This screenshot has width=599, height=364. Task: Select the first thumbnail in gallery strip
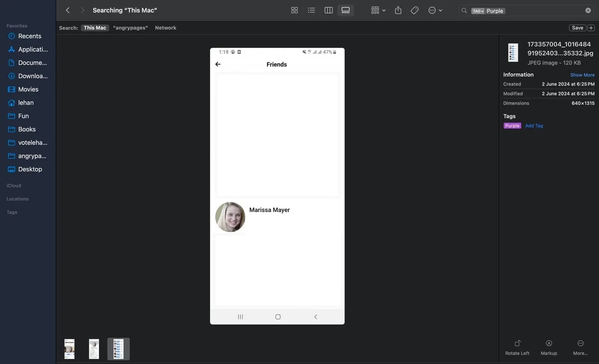tap(69, 349)
